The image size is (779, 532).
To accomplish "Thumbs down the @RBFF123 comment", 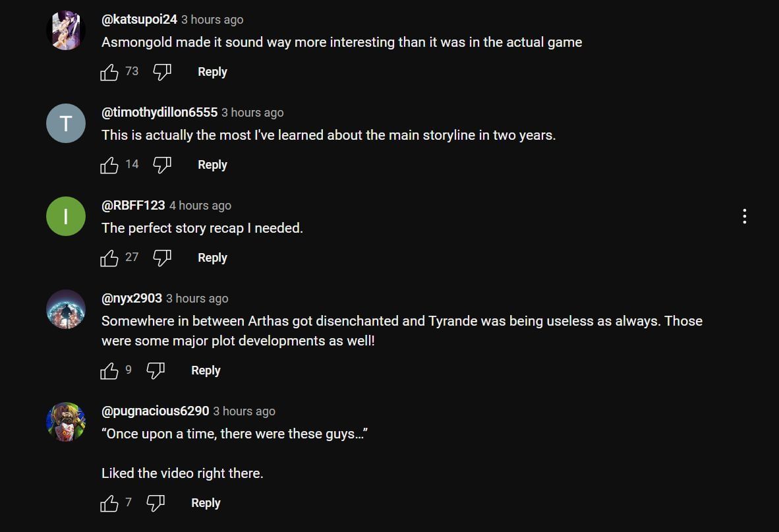I will (162, 258).
